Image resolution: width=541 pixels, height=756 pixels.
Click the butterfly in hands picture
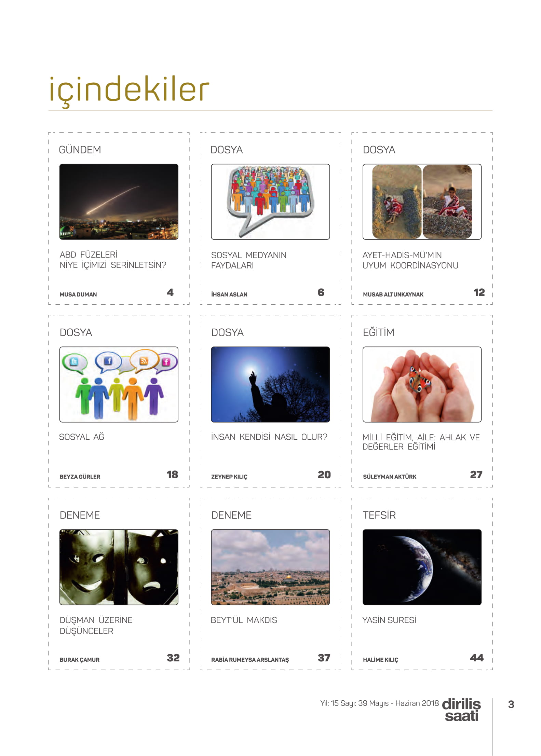click(422, 384)
